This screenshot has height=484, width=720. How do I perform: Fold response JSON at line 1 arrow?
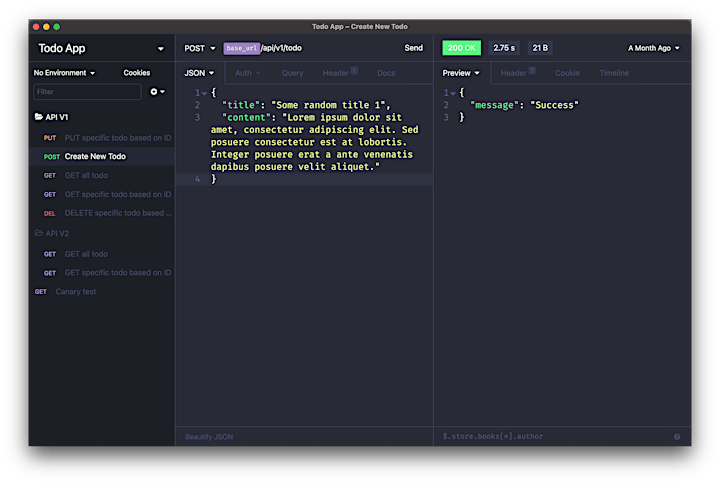coord(453,93)
